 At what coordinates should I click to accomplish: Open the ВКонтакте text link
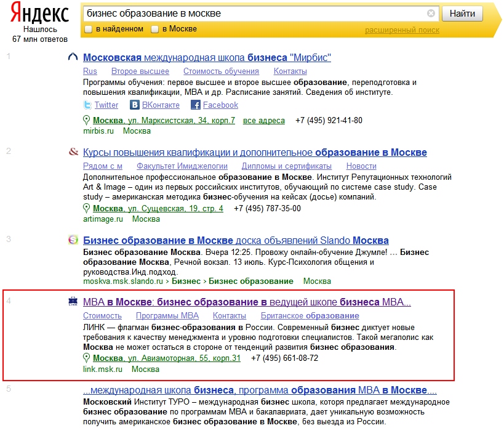[x=161, y=105]
